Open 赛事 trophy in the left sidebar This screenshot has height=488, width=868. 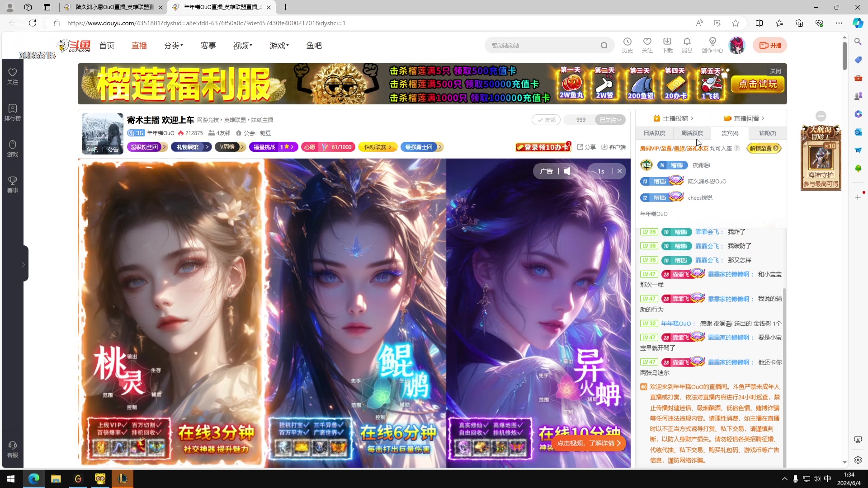13,185
